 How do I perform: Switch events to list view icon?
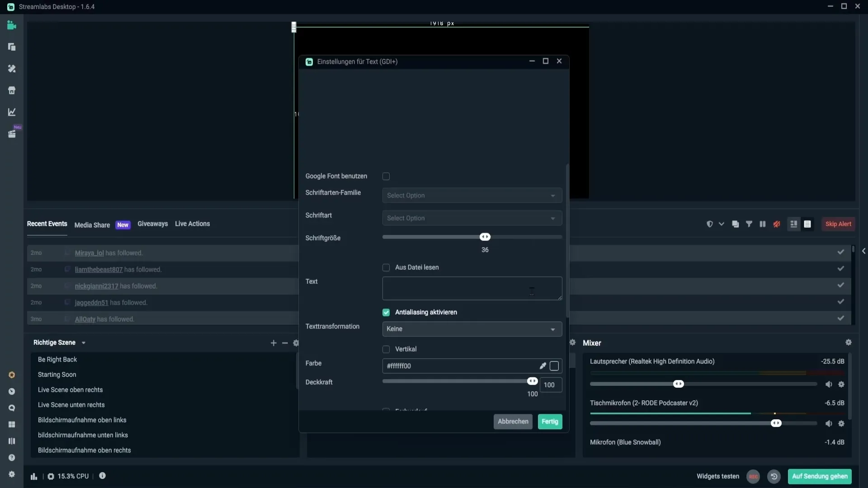(x=807, y=224)
